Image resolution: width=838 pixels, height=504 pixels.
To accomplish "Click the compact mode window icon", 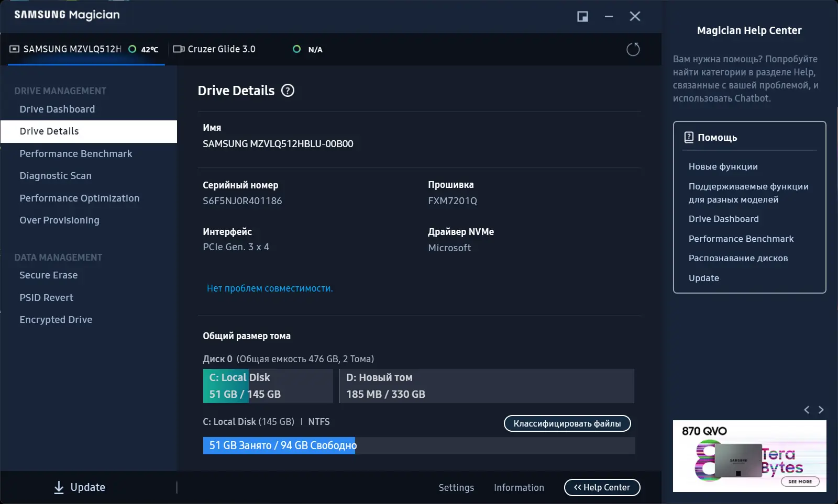I will [582, 17].
